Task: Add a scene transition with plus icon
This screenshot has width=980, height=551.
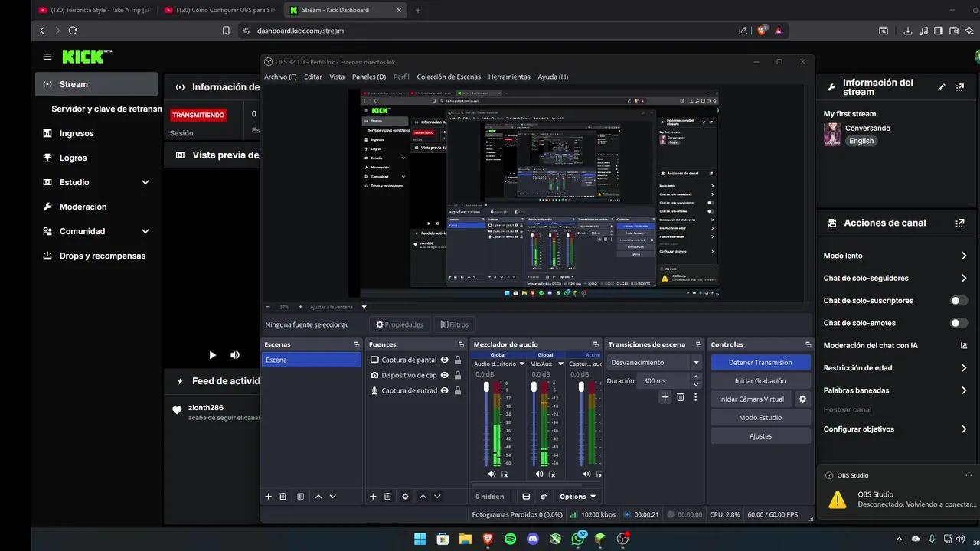Action: pyautogui.click(x=665, y=397)
